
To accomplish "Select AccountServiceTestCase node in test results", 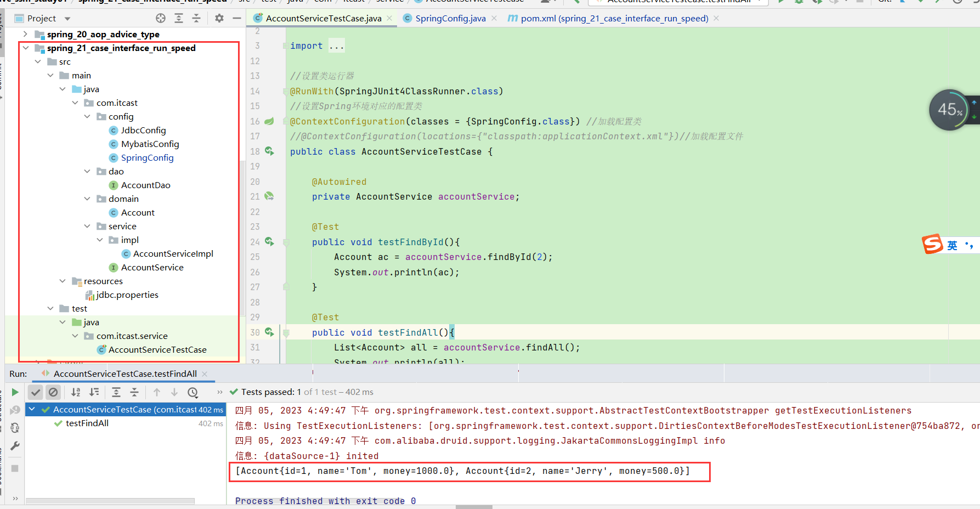I will point(125,410).
